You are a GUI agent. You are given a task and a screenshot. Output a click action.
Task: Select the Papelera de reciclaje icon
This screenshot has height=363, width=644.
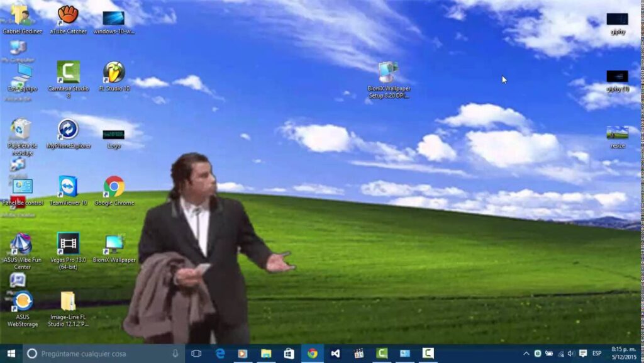pos(22,137)
